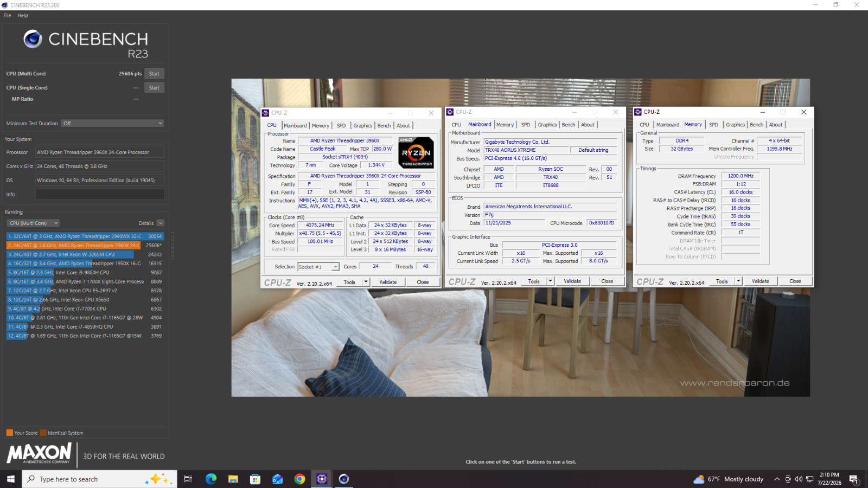The image size is (868, 488).
Task: Open the Graphics tab in the Mainboard window
Action: 547,125
